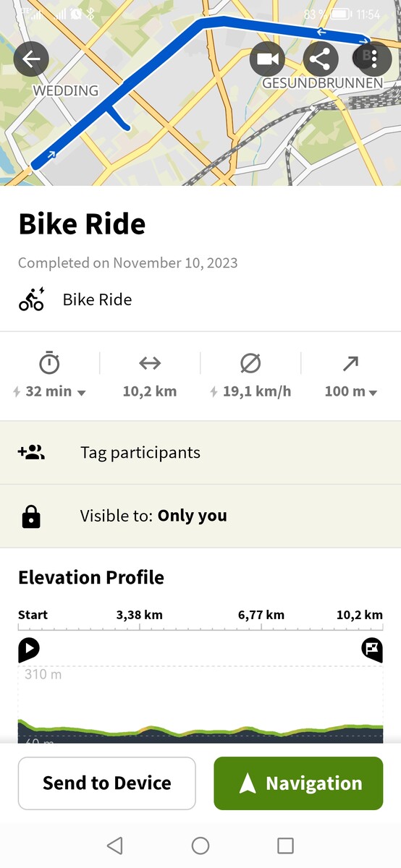Viewport: 401px width, 868px height.
Task: Tap the back arrow on the map
Action: pos(31,59)
